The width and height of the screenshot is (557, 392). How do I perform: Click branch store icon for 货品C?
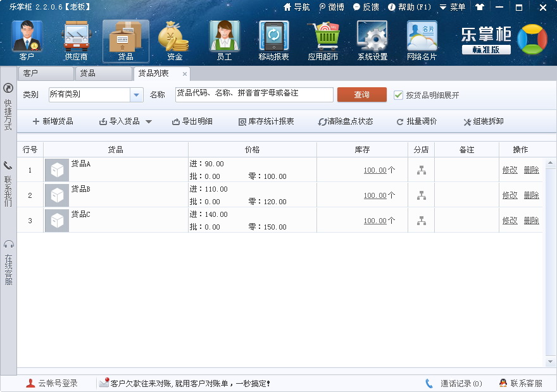[422, 221]
